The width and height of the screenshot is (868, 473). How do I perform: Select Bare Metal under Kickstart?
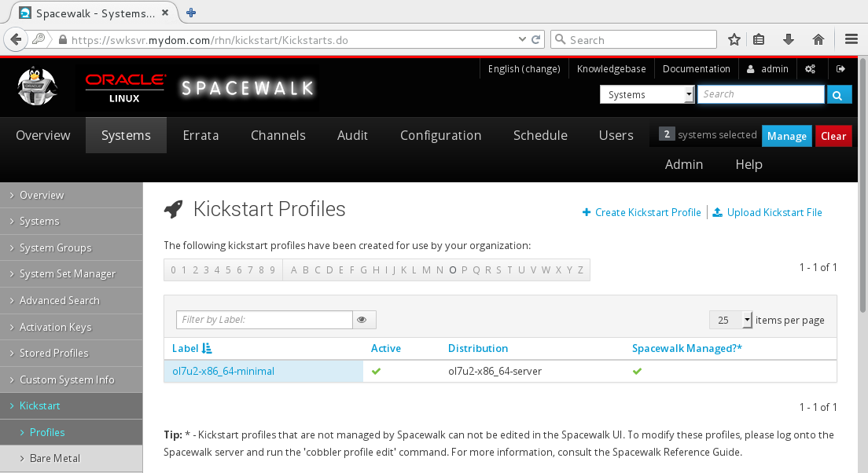coord(72,458)
